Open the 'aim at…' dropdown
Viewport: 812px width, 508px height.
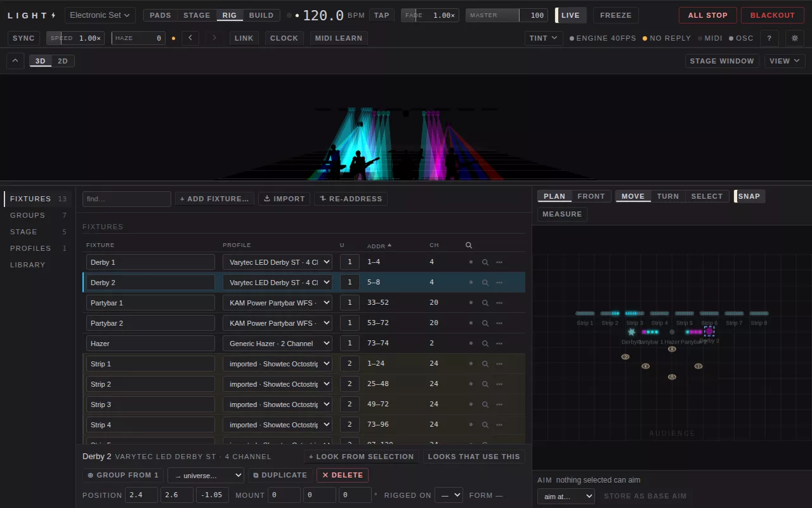(x=566, y=496)
